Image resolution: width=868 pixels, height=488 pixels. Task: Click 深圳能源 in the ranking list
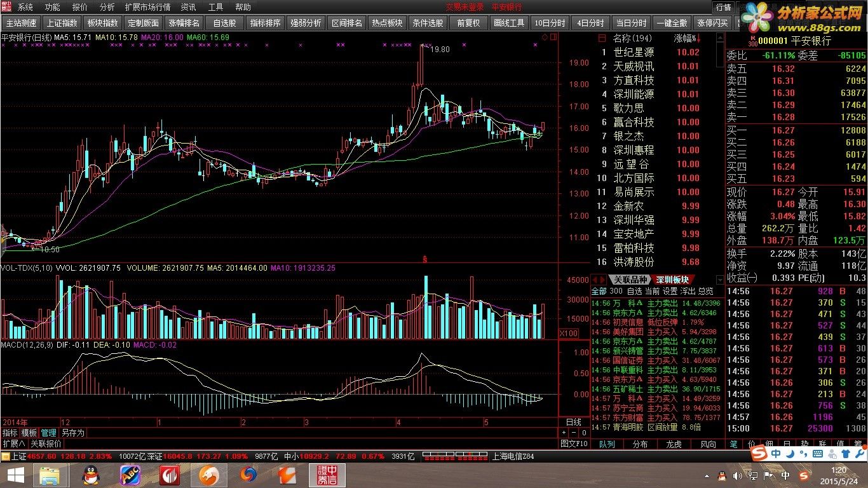633,94
